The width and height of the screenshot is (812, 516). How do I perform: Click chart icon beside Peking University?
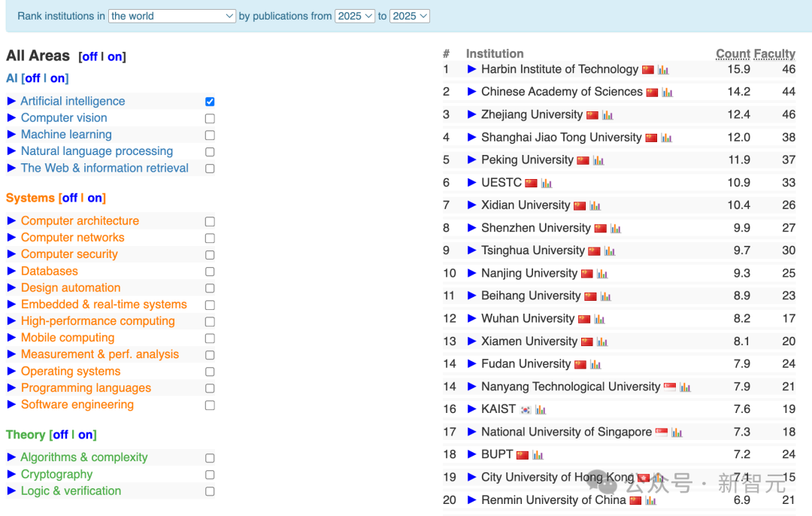pos(598,161)
